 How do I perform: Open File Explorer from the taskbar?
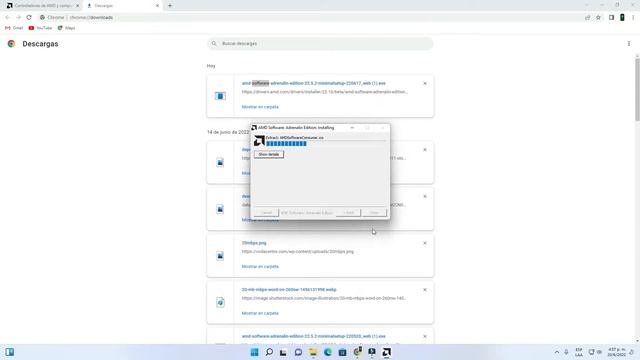coord(313,352)
